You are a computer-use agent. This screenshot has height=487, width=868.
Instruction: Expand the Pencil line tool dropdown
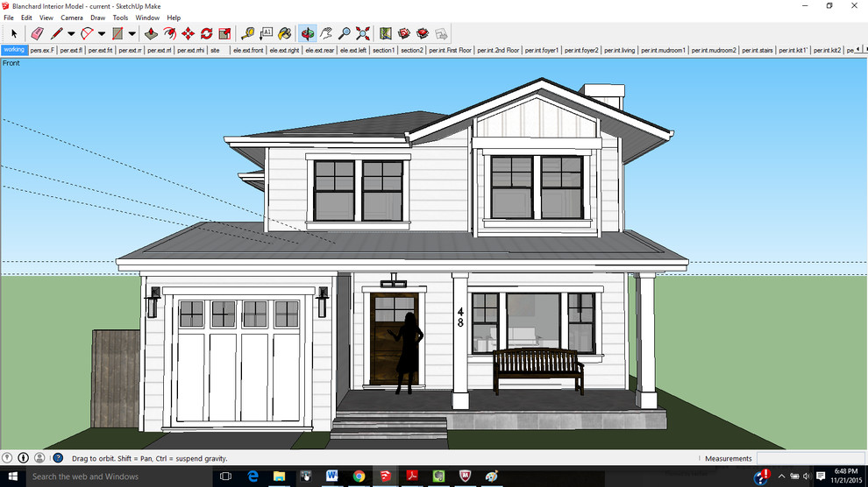(x=72, y=34)
